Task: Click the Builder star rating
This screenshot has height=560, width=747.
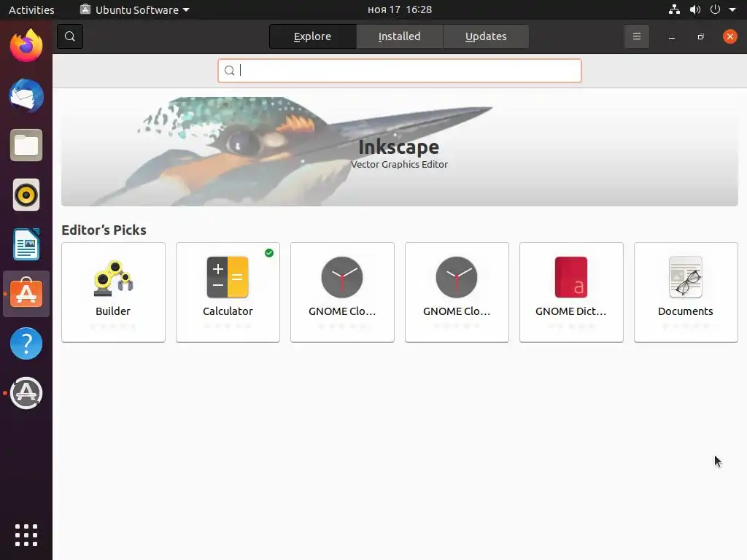Action: point(113,326)
